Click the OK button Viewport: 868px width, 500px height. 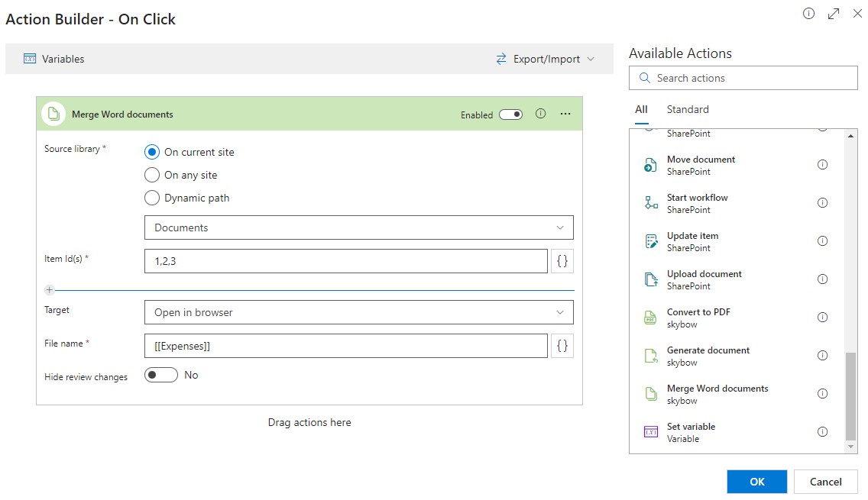click(x=756, y=481)
